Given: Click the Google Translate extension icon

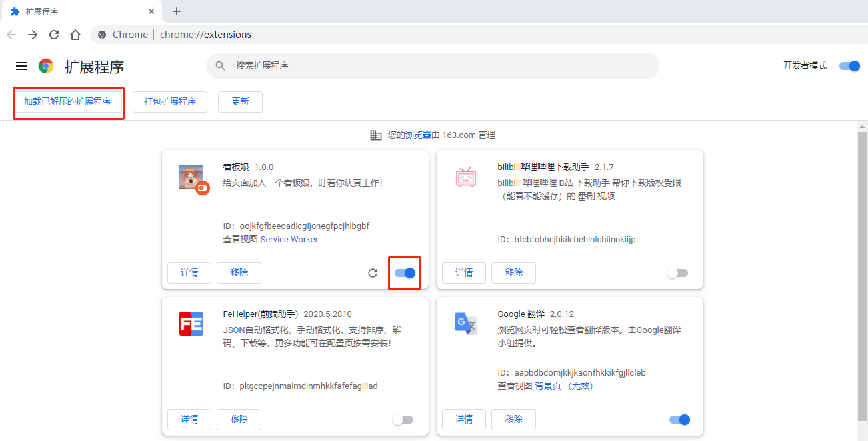Looking at the screenshot, I should tap(465, 324).
